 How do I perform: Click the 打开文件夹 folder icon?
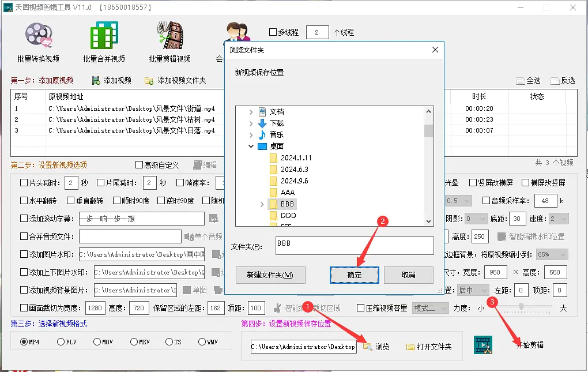(x=410, y=347)
